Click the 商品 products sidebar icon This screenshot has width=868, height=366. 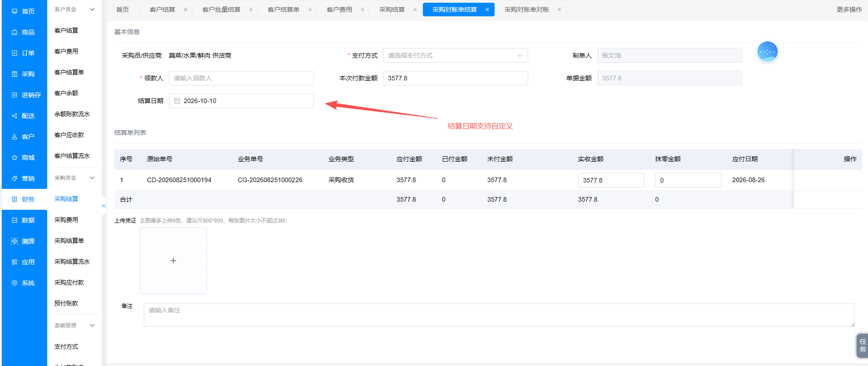15,32
